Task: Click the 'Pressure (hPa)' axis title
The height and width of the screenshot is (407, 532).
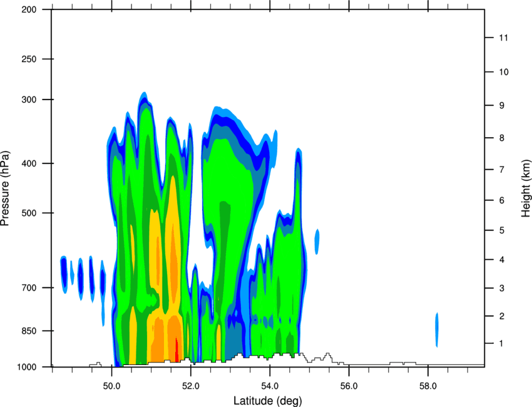Action: (x=5, y=188)
